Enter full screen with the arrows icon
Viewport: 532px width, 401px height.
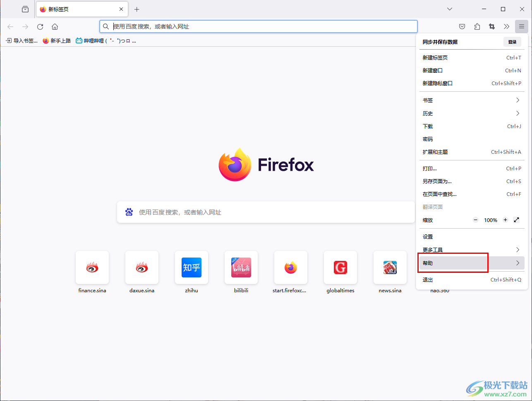(x=516, y=220)
